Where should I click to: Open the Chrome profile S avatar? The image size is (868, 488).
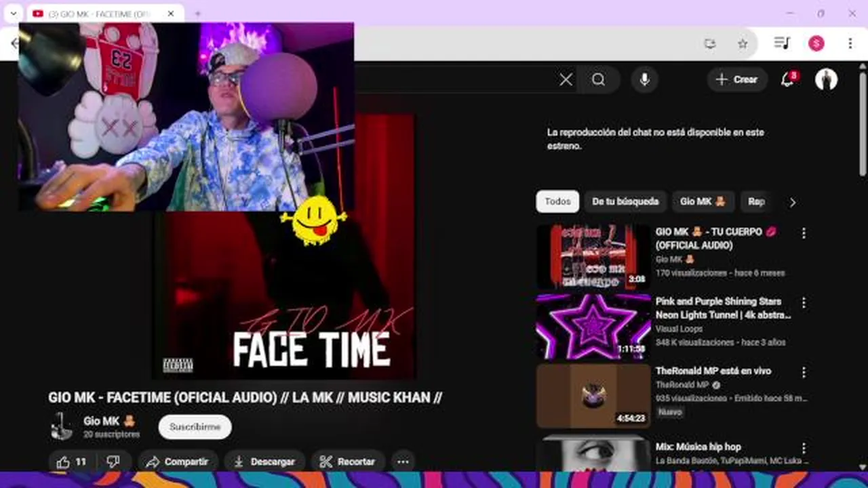(x=816, y=43)
